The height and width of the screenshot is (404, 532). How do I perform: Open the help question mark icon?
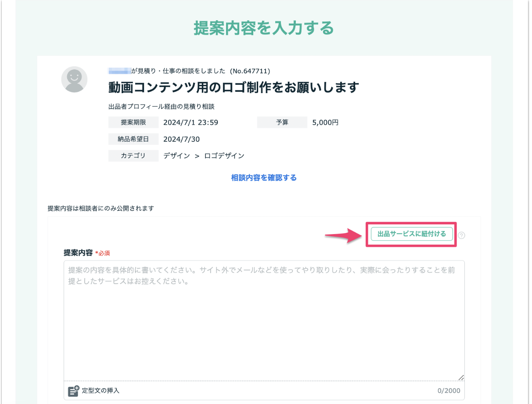click(461, 235)
